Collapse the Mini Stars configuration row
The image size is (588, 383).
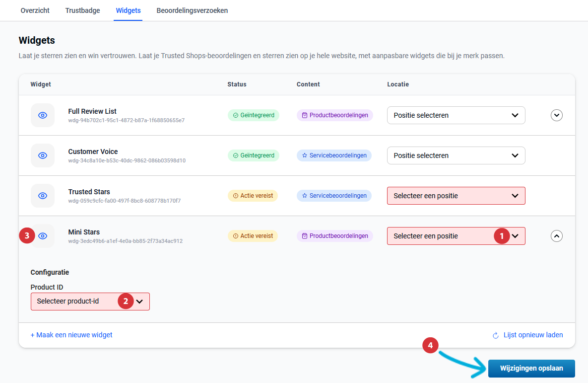(557, 236)
